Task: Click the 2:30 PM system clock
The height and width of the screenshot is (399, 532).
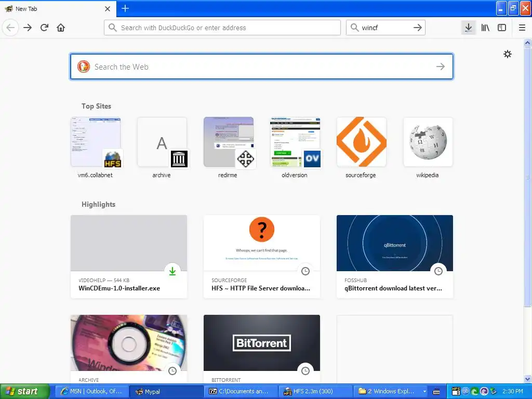Action: (x=513, y=391)
